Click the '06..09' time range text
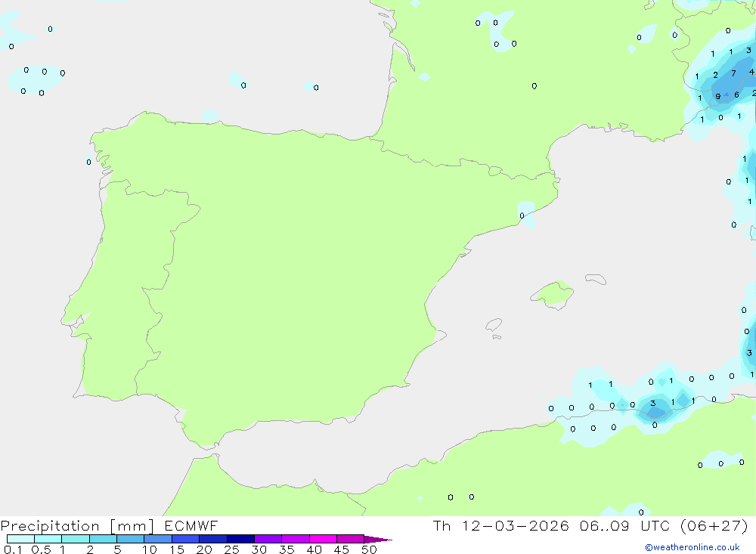 605,525
